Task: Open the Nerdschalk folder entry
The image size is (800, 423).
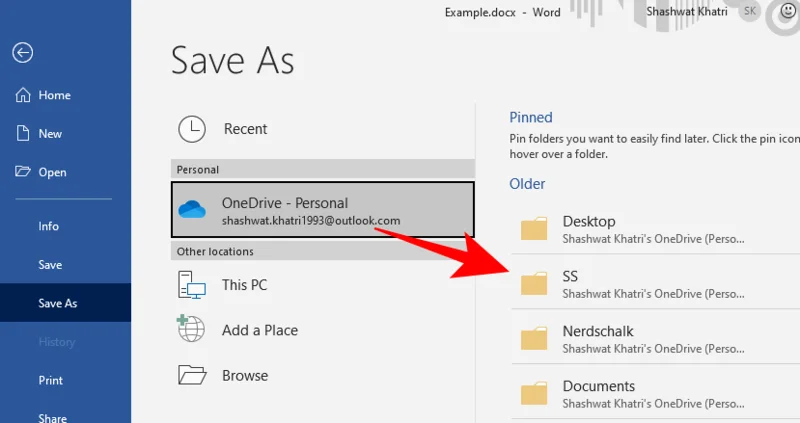Action: pos(656,339)
